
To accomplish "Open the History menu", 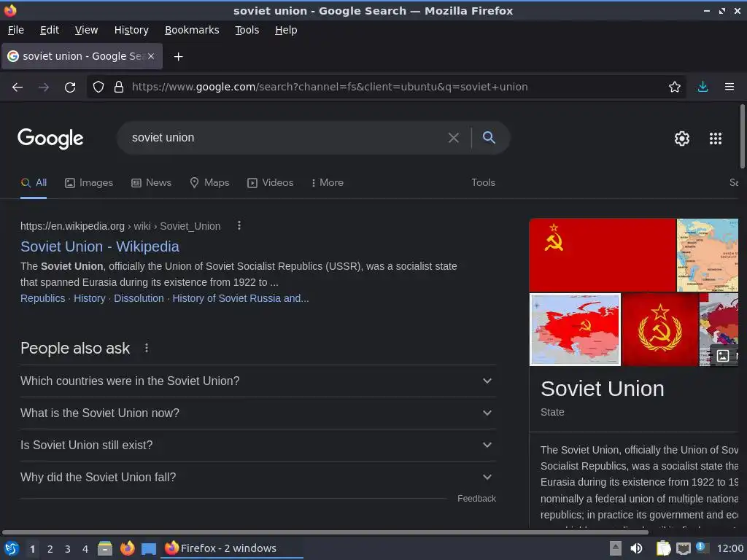I will click(131, 30).
